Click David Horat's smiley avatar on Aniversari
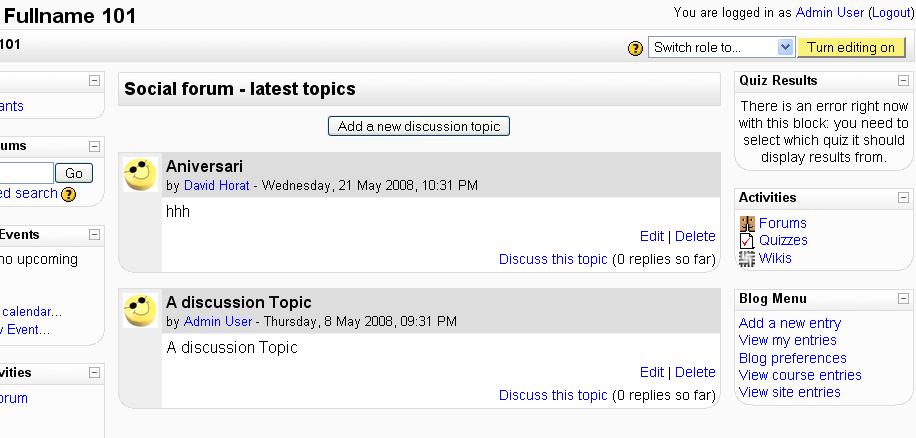This screenshot has height=438, width=916. pos(140,174)
